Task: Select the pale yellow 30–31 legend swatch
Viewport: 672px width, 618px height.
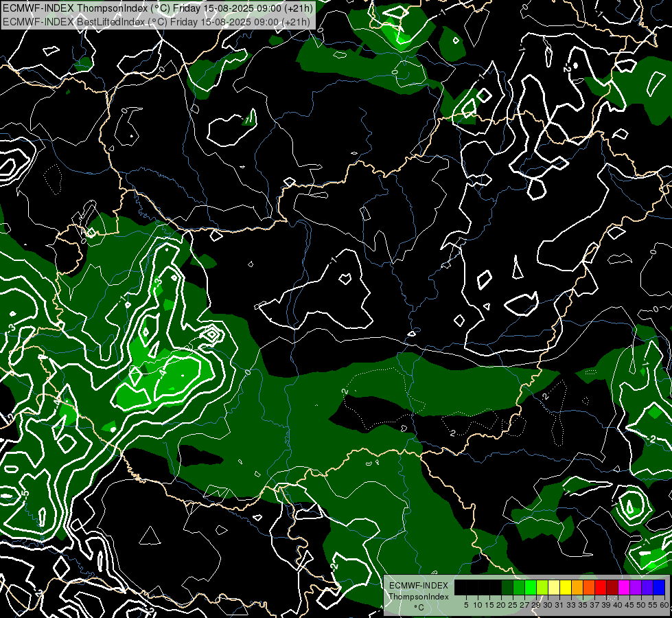Action: pos(554,587)
